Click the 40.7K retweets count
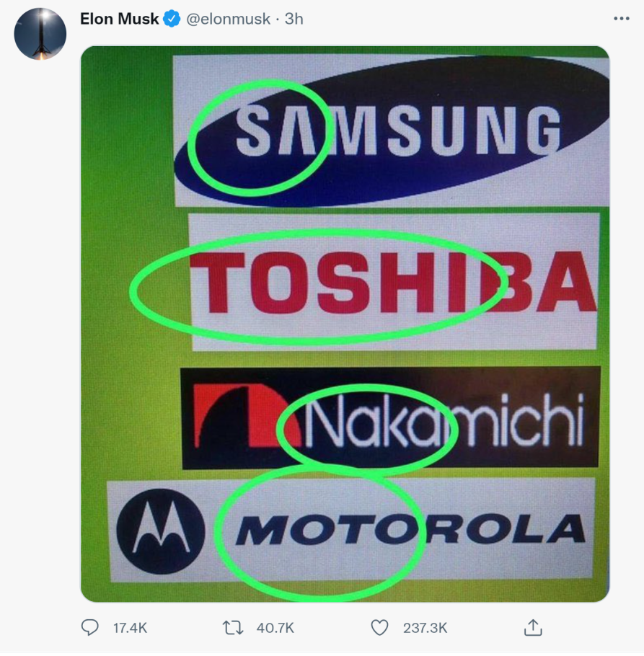 point(275,628)
